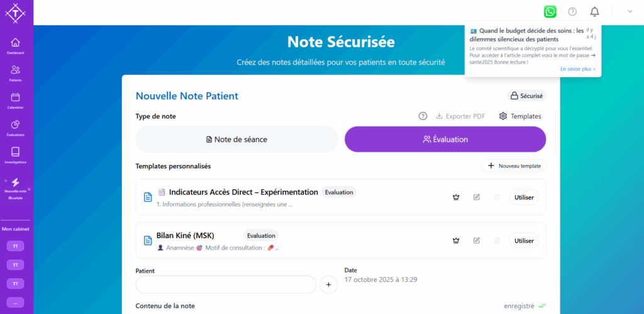
Task: Expand the more cabinets ellipsis in sidebar
Action: [16, 303]
